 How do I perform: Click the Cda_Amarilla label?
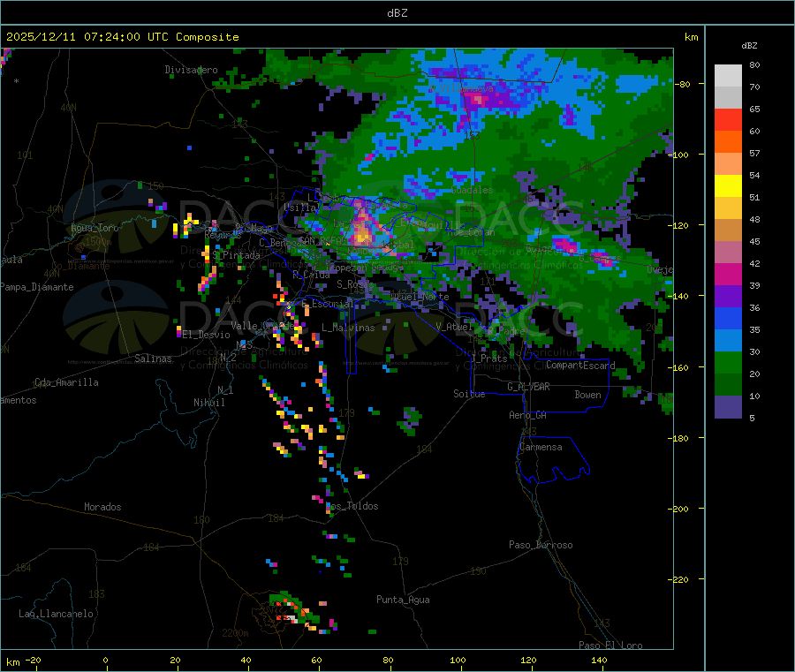[x=66, y=382]
